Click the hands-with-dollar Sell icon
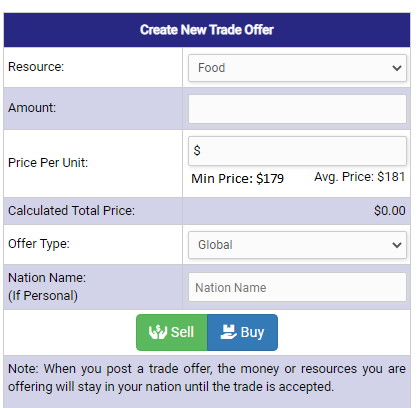The image size is (418, 408). [x=158, y=332]
